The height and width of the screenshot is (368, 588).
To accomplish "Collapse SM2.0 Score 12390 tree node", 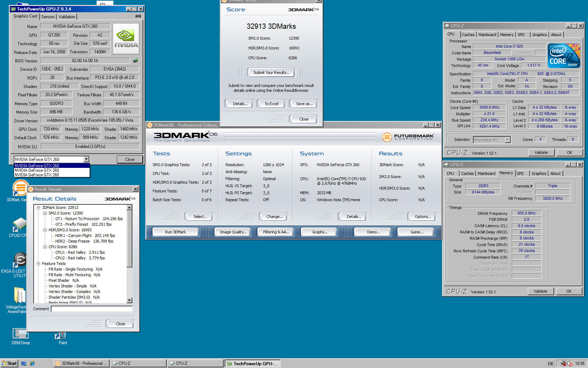I will point(45,213).
